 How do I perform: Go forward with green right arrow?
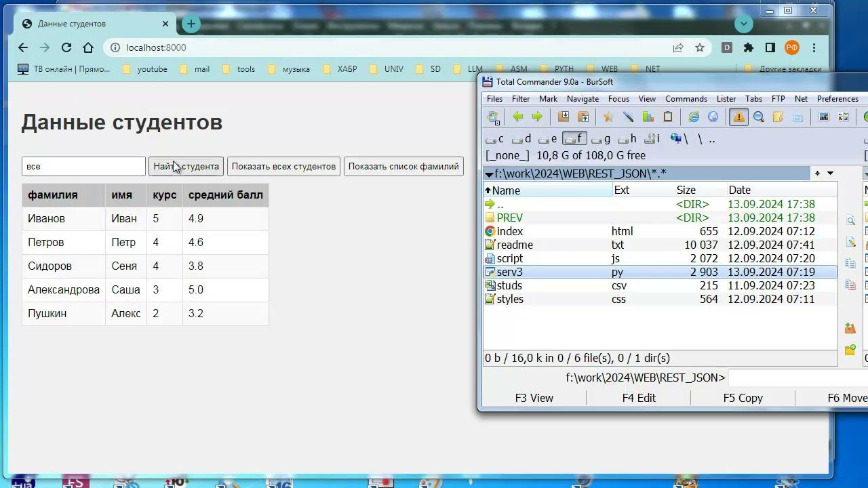(x=537, y=117)
